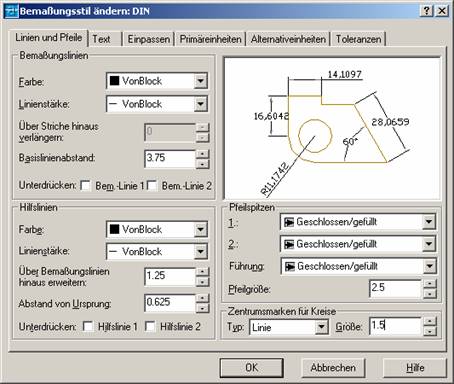
Task: Click the Über Bemaßungslinien hinaus erweitern field
Action: [x=170, y=276]
